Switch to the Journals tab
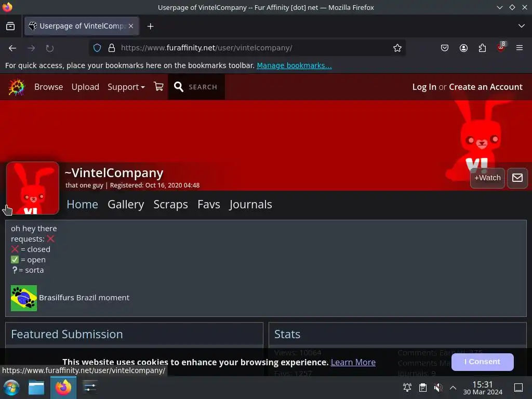 (251, 204)
